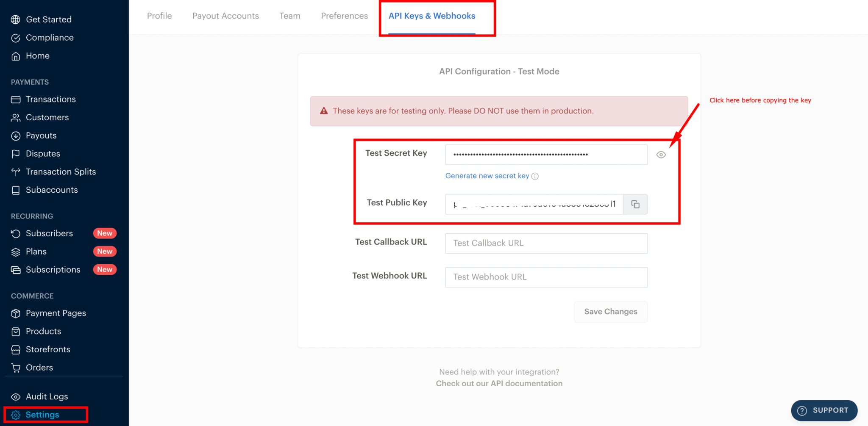The width and height of the screenshot is (868, 426).
Task: Select the Storefronts icon
Action: click(x=16, y=349)
